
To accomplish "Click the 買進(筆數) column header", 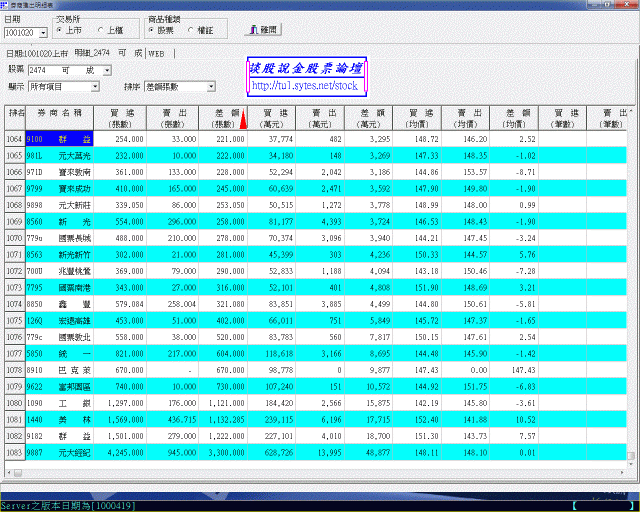I will click(563, 118).
